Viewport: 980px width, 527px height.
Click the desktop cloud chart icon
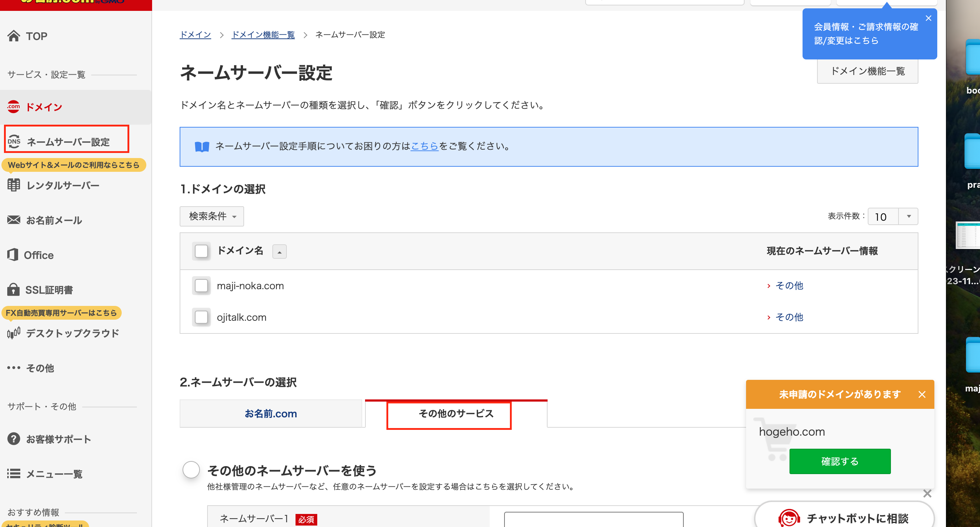14,333
